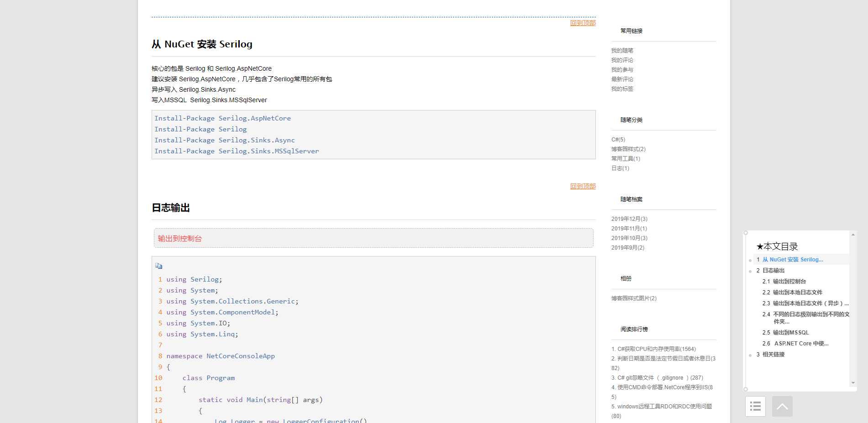Open 最新评论 sidebar link

click(x=622, y=79)
